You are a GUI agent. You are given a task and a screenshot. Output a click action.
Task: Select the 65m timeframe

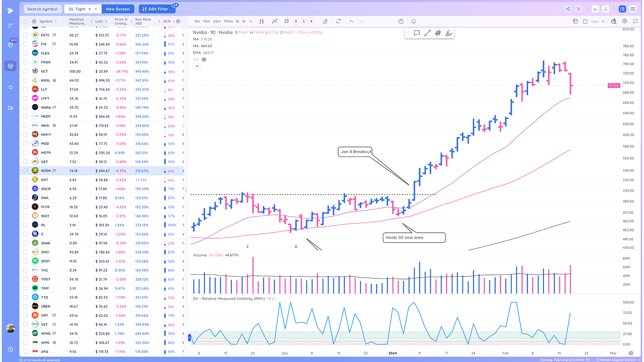tap(217, 21)
